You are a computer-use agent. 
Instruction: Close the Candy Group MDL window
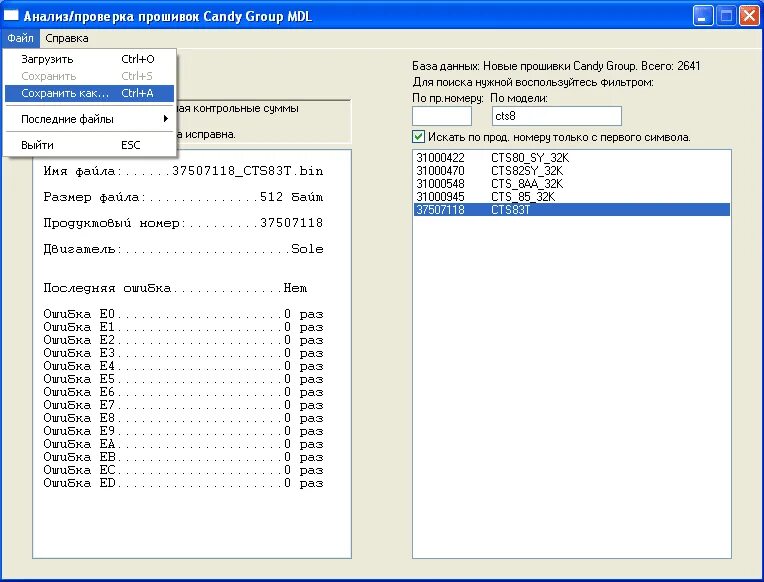pyautogui.click(x=749, y=16)
